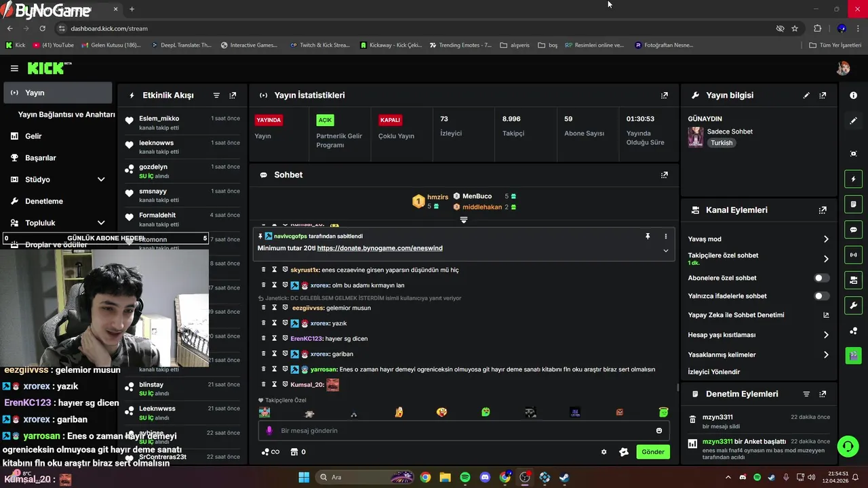Timeout ErenKC123 with the hourglass icon
The height and width of the screenshot is (488, 868).
275,338
